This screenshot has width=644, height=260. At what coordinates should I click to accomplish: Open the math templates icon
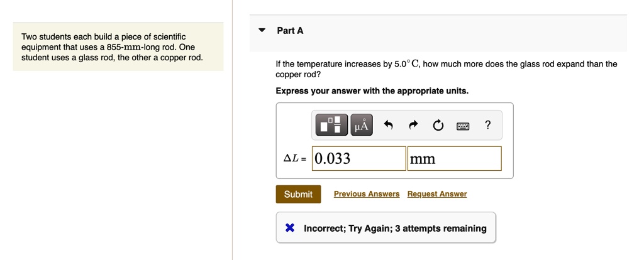click(331, 125)
